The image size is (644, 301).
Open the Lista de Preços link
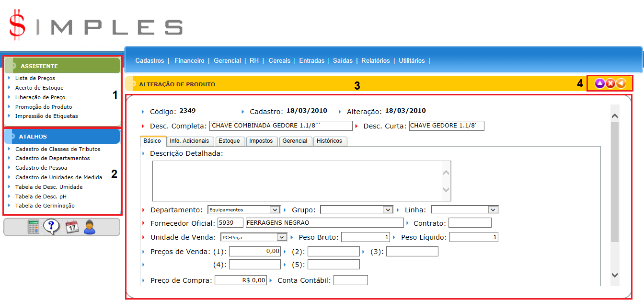35,78
